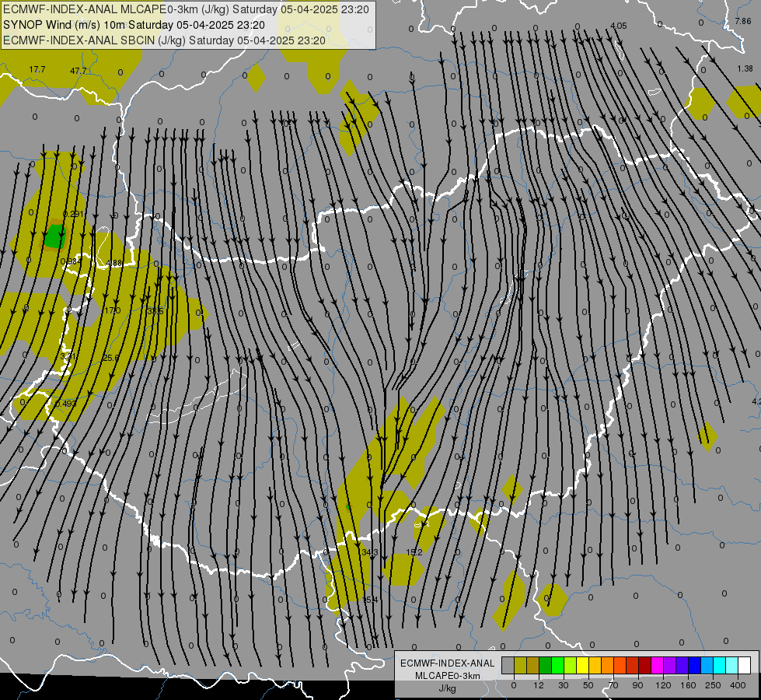This screenshot has width=761, height=700.
Task: Click the dark red legend swatch
Action: (645, 665)
